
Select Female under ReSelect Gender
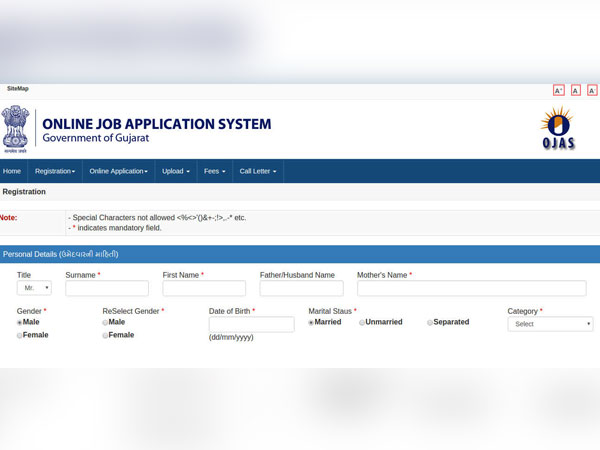coord(105,336)
